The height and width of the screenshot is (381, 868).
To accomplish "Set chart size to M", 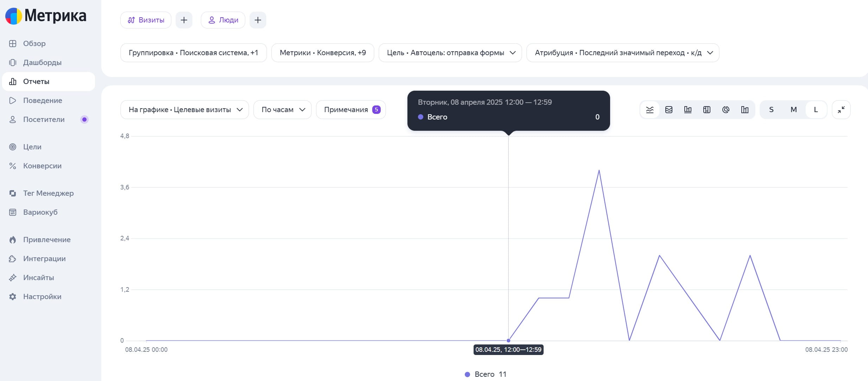I will pos(794,110).
